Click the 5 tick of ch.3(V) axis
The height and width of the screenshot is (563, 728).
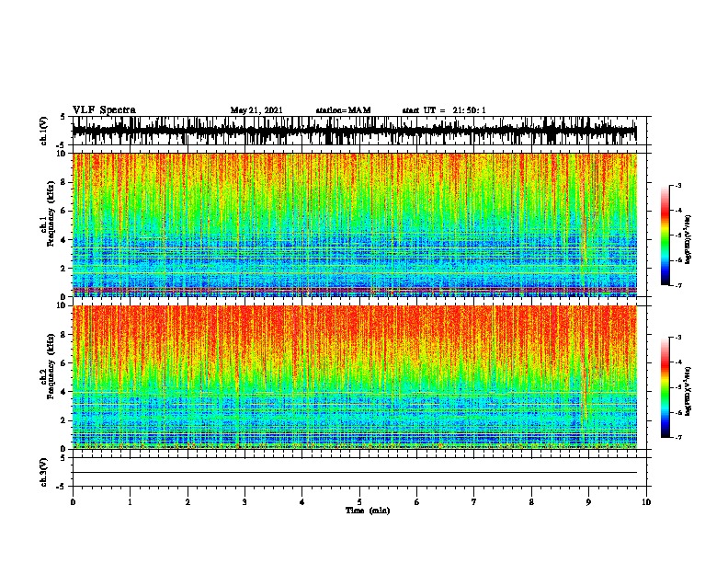64,458
